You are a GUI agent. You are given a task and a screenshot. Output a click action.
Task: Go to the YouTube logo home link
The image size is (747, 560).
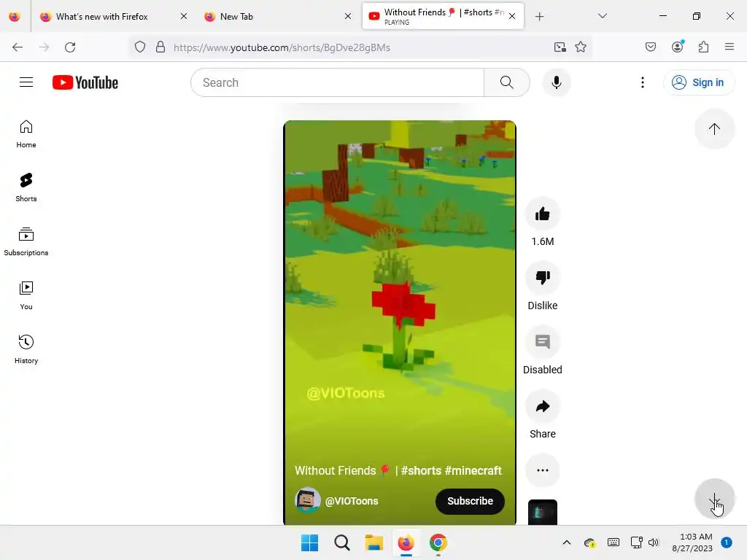click(85, 82)
